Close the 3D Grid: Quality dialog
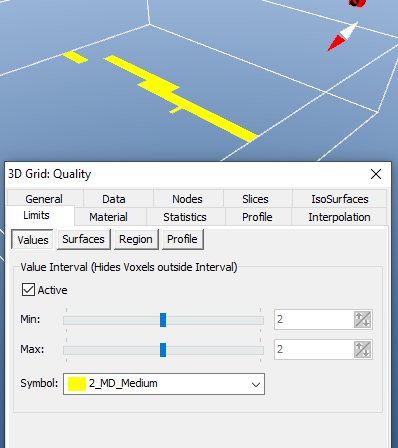 point(376,174)
